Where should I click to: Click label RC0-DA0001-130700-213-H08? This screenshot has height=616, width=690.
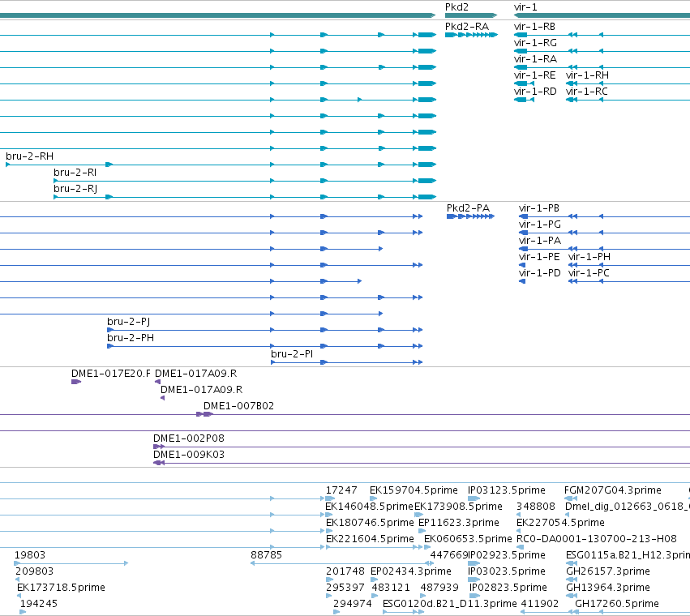596,540
